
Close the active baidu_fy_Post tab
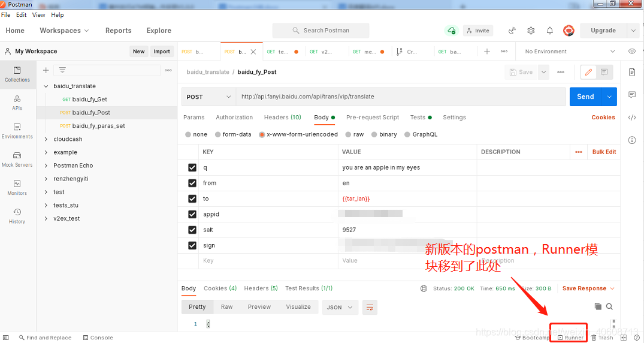253,52
